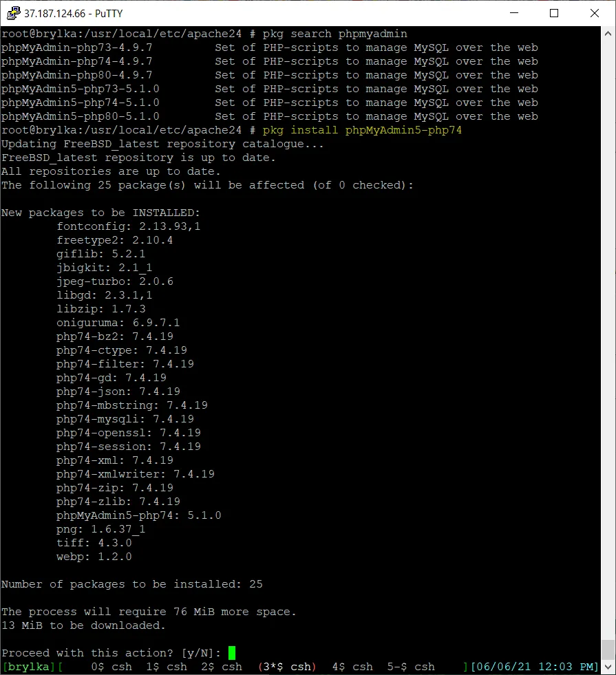Viewport: 616px width, 675px height.
Task: Click the scrollbar up arrow
Action: coord(608,34)
